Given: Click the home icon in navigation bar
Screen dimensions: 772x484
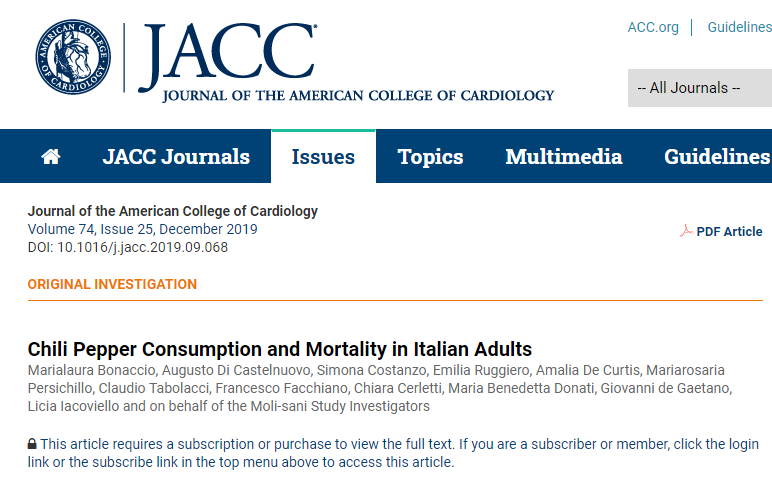Looking at the screenshot, I should coord(51,157).
